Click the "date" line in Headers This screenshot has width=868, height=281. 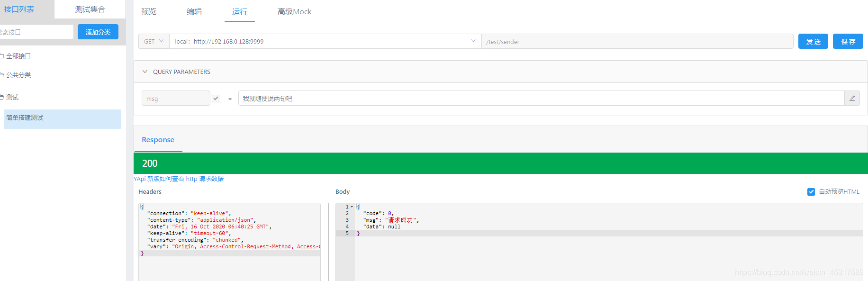(x=209, y=227)
